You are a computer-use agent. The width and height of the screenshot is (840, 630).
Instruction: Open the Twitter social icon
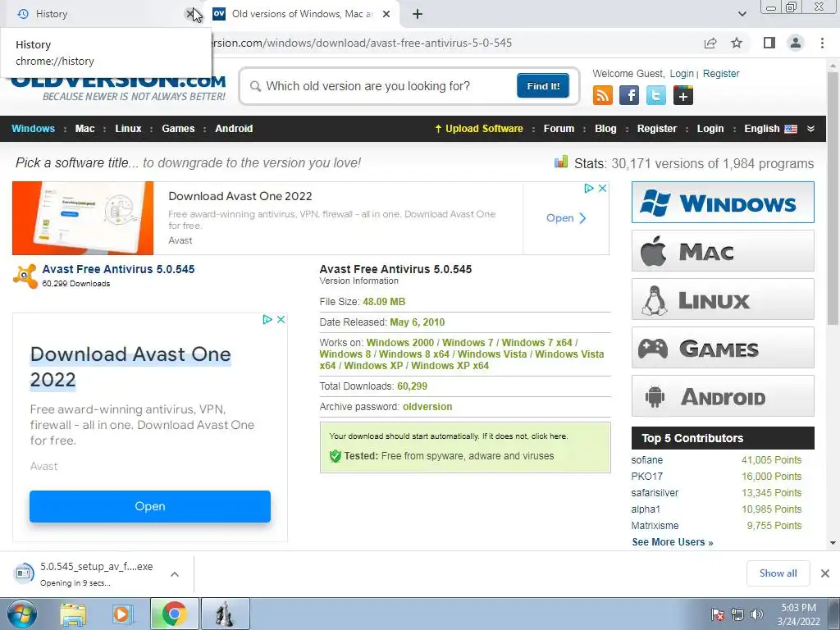click(x=656, y=95)
